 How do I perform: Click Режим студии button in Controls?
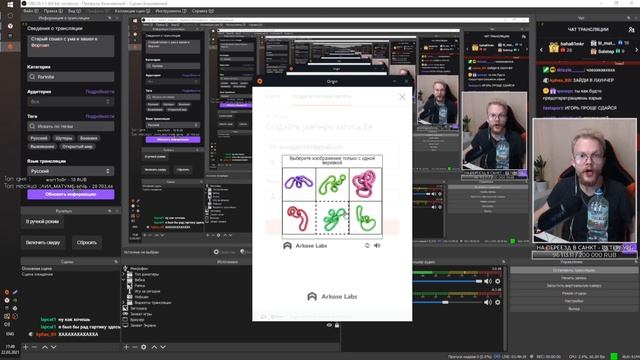click(573, 293)
